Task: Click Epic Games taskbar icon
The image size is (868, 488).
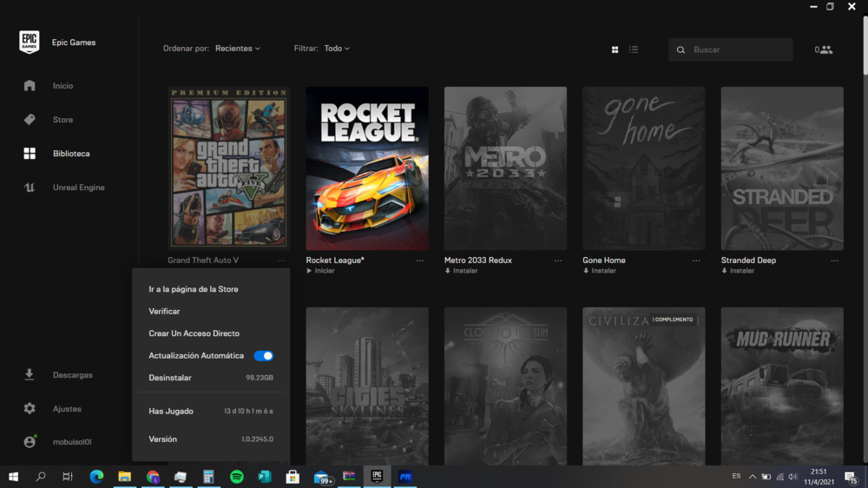Action: pyautogui.click(x=377, y=477)
